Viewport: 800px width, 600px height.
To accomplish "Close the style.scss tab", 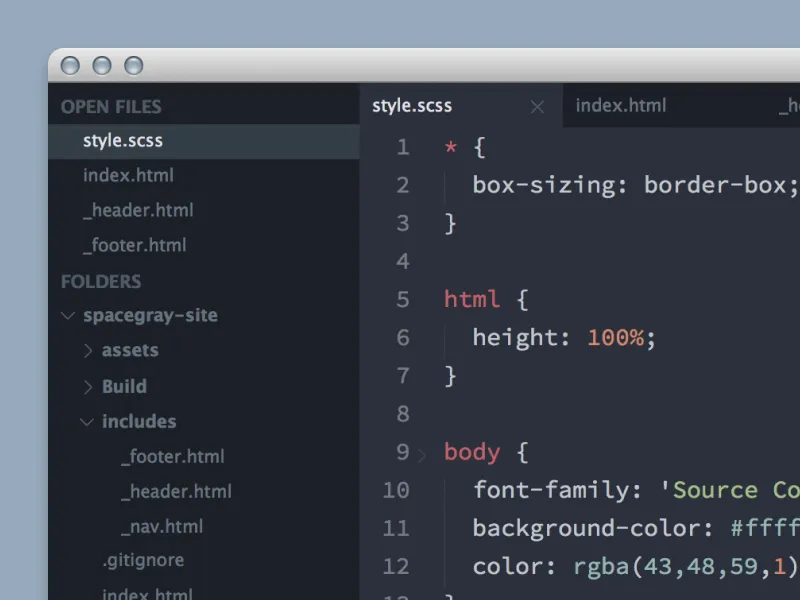I will pos(537,107).
